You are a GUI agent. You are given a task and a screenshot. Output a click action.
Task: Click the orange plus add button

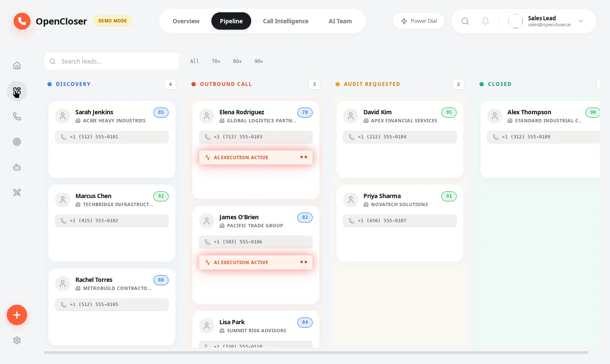(17, 315)
